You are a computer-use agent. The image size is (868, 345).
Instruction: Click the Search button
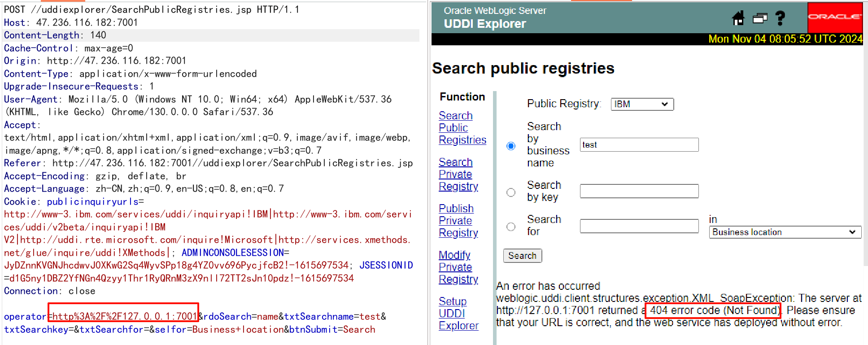[522, 256]
